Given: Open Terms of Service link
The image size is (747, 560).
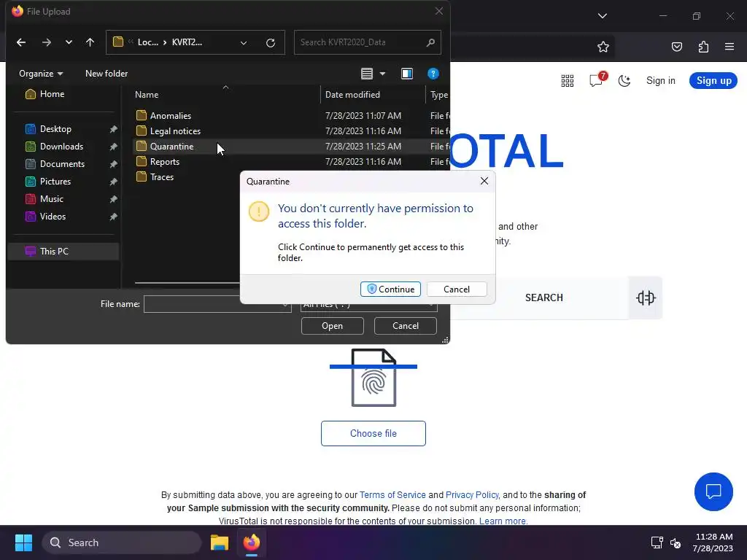Looking at the screenshot, I should click(x=392, y=495).
